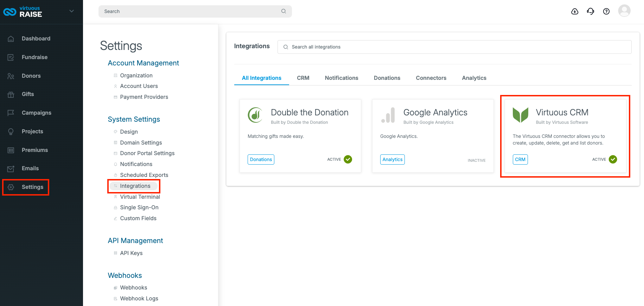
Task: Open Dashboard from the sidebar
Action: coord(36,39)
